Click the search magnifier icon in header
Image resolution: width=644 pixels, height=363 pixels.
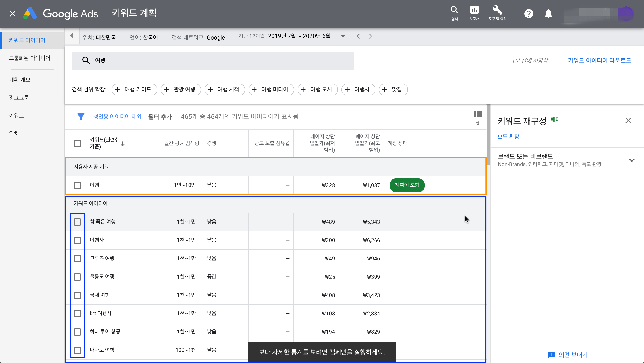point(454,11)
